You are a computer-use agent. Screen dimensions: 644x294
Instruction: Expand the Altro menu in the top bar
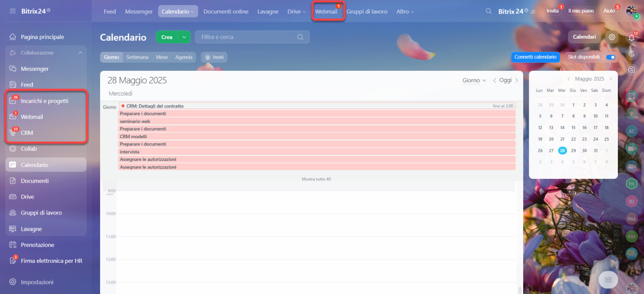[405, 12]
